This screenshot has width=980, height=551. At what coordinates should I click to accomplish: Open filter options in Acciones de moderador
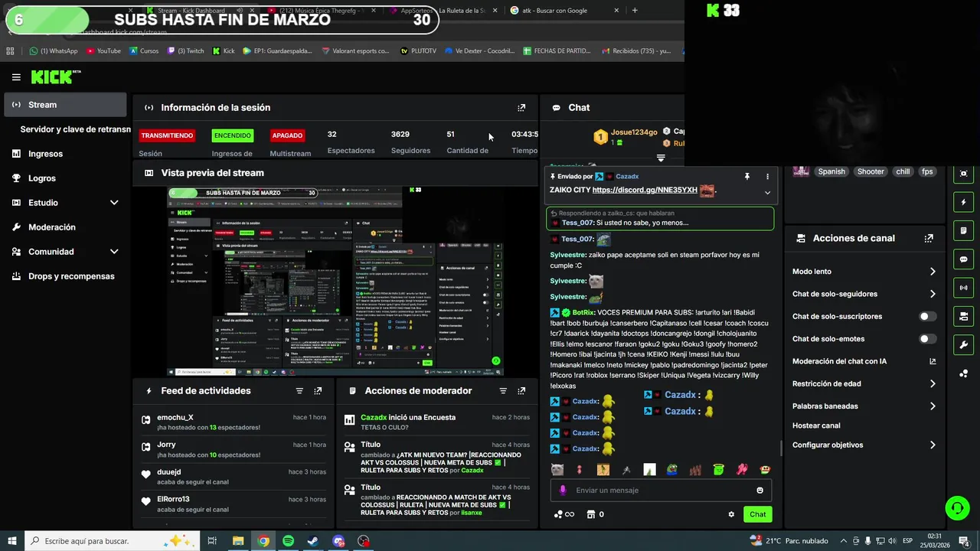[503, 391]
